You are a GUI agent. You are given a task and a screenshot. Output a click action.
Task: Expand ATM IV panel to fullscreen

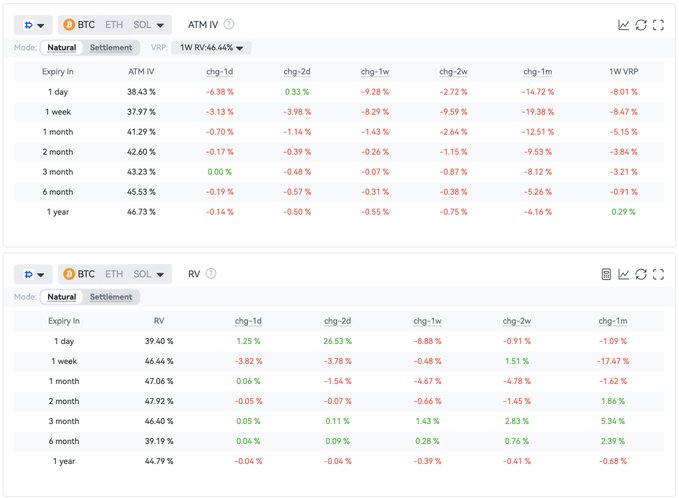[658, 25]
